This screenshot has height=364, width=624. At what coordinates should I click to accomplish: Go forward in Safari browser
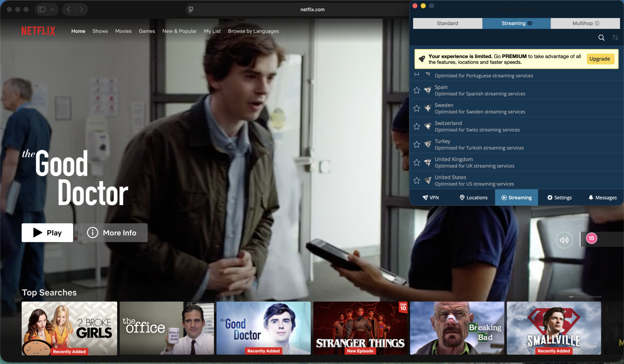(x=81, y=9)
